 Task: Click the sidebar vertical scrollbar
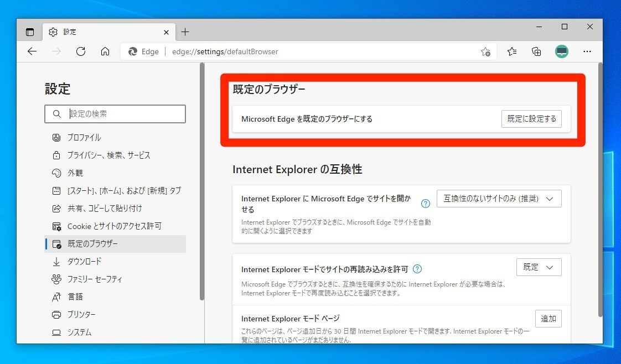(x=202, y=182)
